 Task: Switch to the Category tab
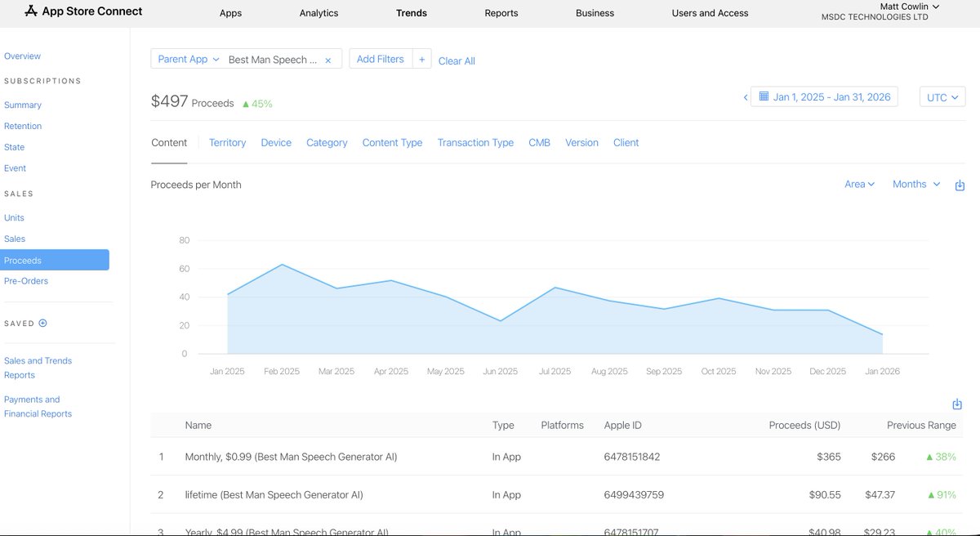[327, 142]
